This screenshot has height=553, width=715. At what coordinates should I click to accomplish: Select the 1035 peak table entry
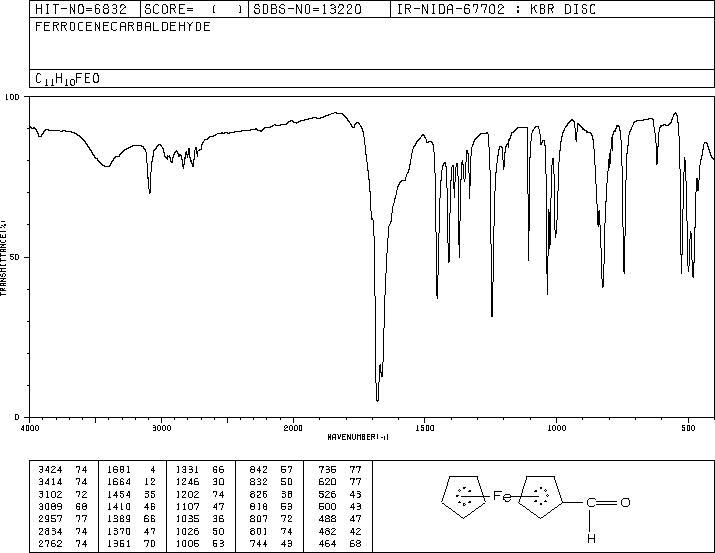[200, 519]
